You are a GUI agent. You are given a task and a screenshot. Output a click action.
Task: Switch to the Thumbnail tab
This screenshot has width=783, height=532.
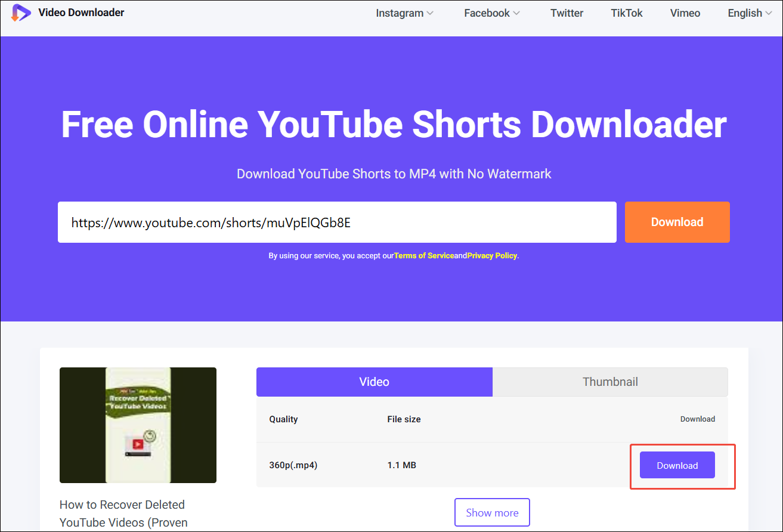(x=610, y=382)
